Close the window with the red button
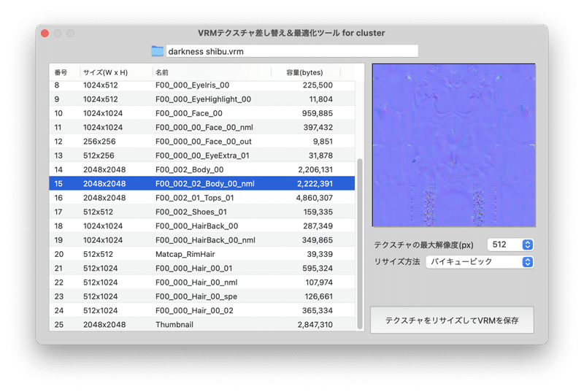Image resolution: width=584 pixels, height=392 pixels. click(x=45, y=34)
